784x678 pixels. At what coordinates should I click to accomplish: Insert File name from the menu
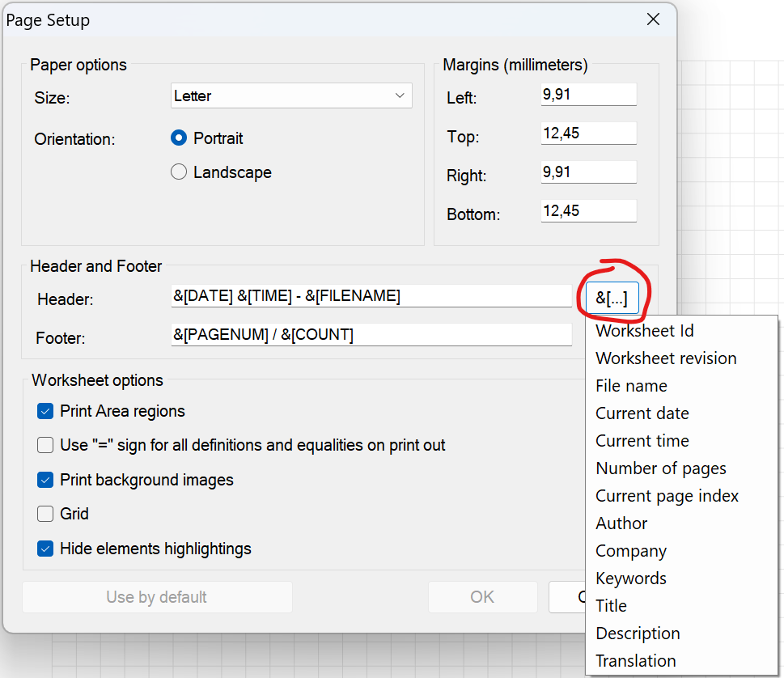(631, 386)
